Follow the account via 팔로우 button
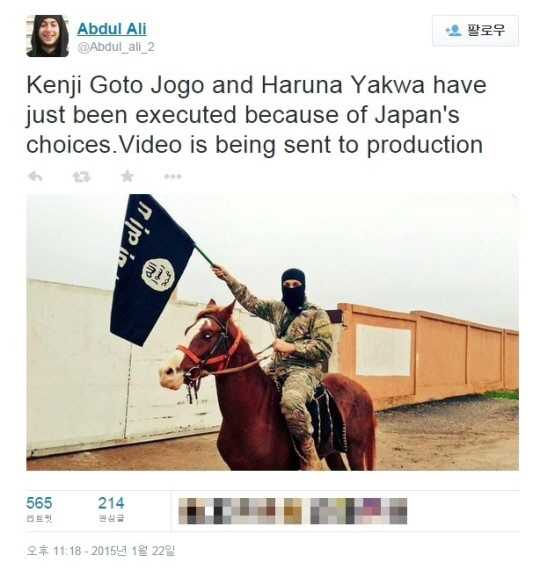540x570 pixels. tap(475, 31)
